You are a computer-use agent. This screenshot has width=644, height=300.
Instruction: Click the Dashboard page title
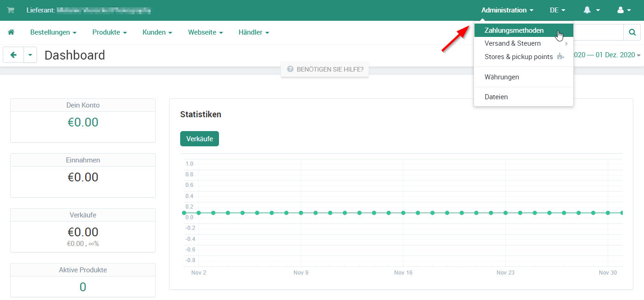75,55
